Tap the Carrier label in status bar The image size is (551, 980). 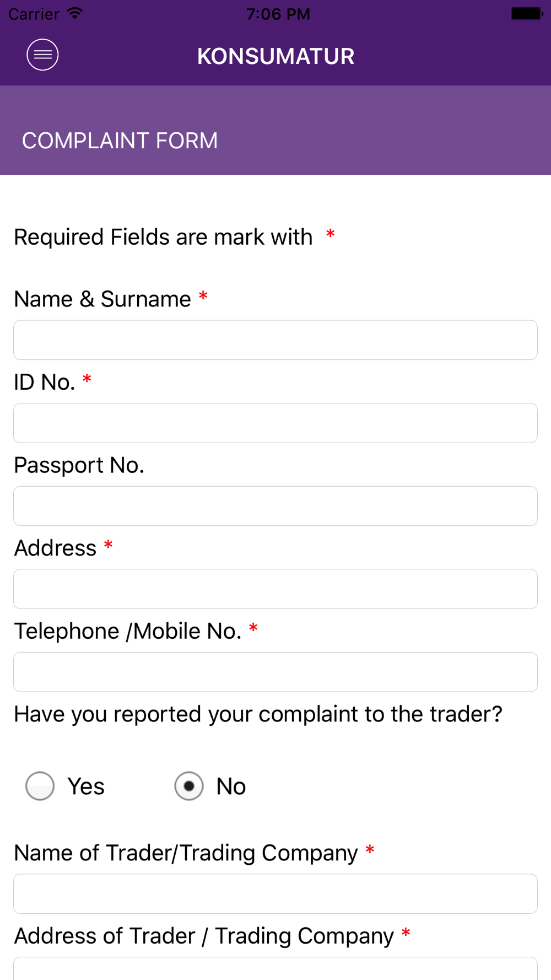(34, 14)
